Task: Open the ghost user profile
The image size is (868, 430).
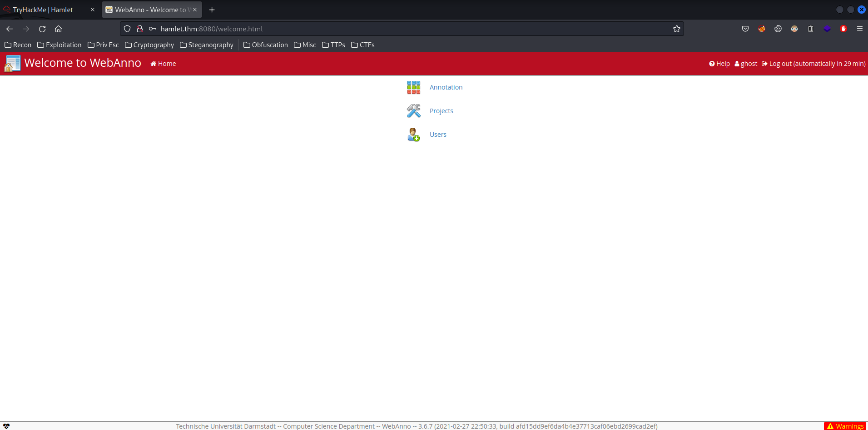Action: point(746,64)
